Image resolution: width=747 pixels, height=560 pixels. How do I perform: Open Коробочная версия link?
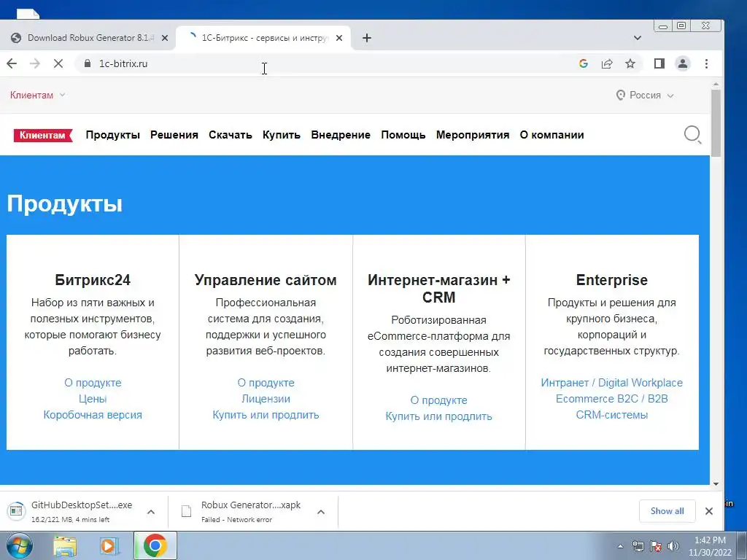(93, 415)
